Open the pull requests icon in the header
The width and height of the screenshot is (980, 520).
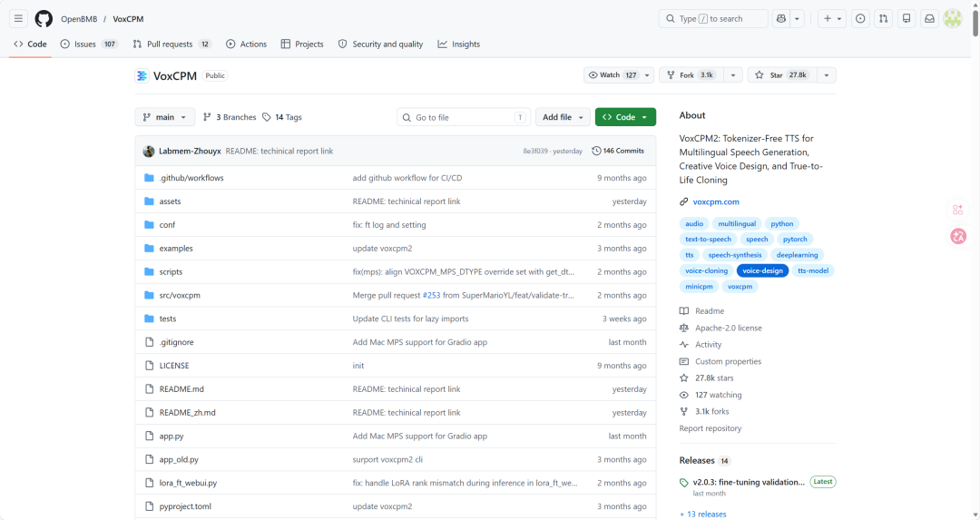coord(883,19)
